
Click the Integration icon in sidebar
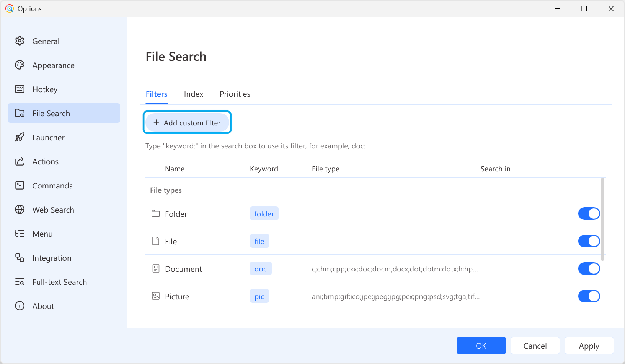click(x=20, y=258)
